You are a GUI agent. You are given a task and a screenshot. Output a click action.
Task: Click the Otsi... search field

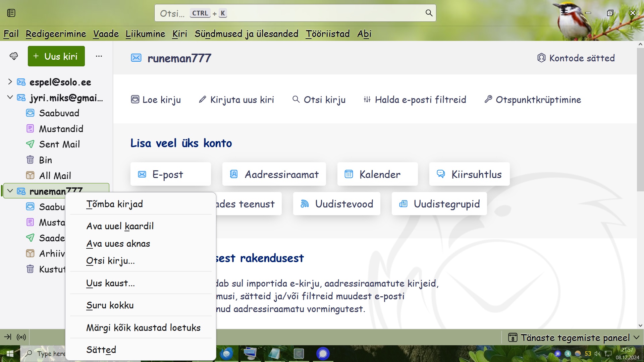(295, 13)
